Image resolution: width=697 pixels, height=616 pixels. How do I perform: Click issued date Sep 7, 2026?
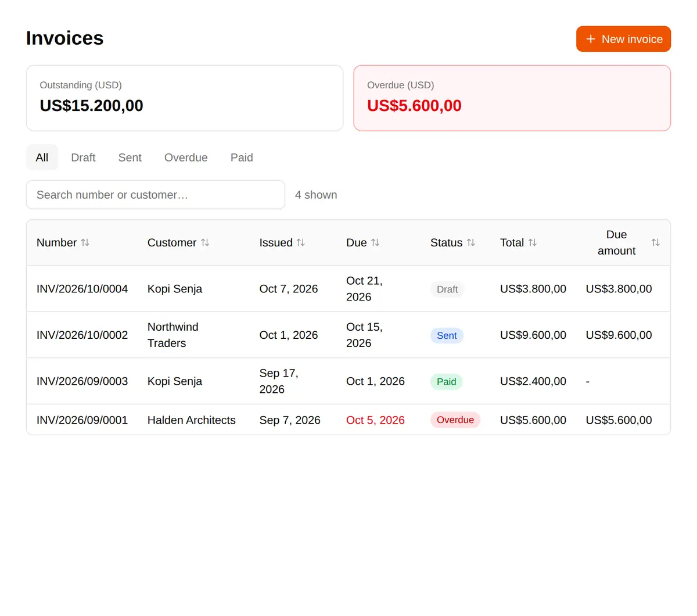[290, 420]
